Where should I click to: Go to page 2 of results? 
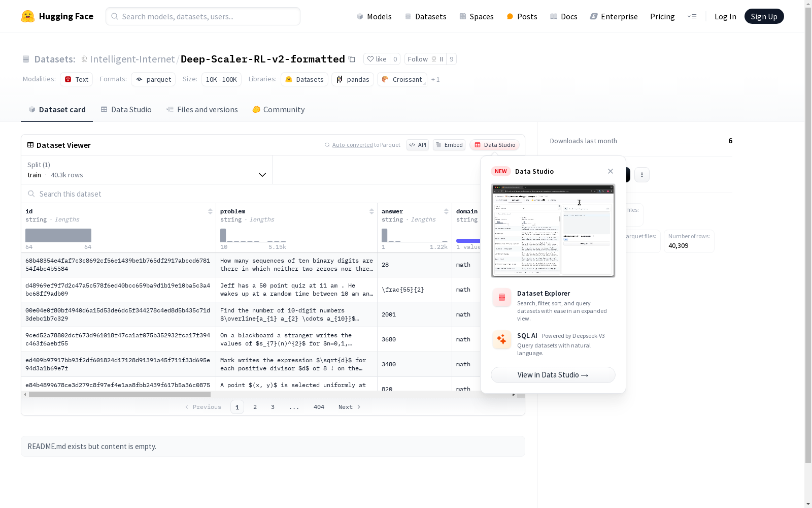[x=255, y=407]
